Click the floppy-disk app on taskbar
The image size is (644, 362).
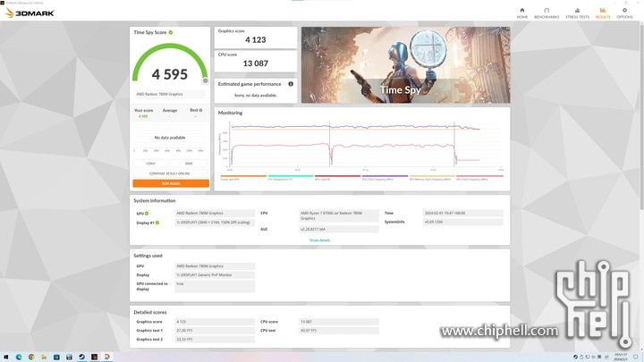coord(69,357)
